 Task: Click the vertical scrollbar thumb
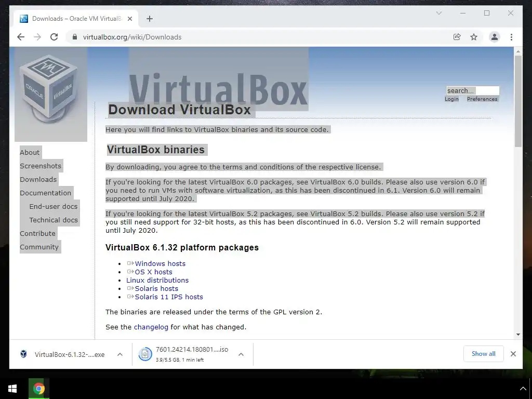coord(518,101)
